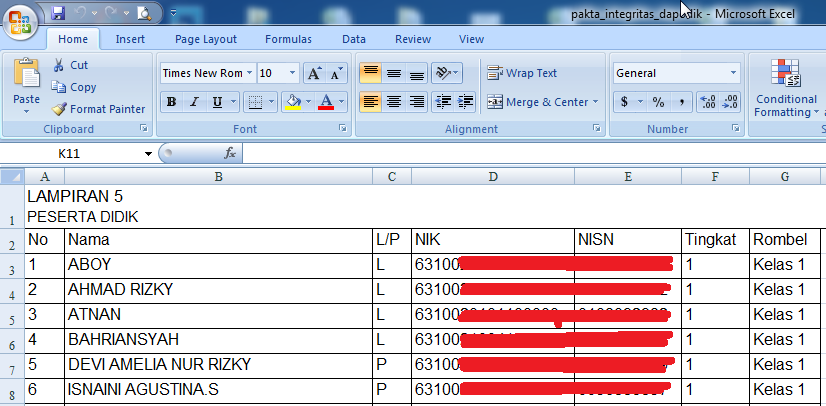Click the Increase Decimal icon
The image size is (826, 406).
tap(708, 102)
